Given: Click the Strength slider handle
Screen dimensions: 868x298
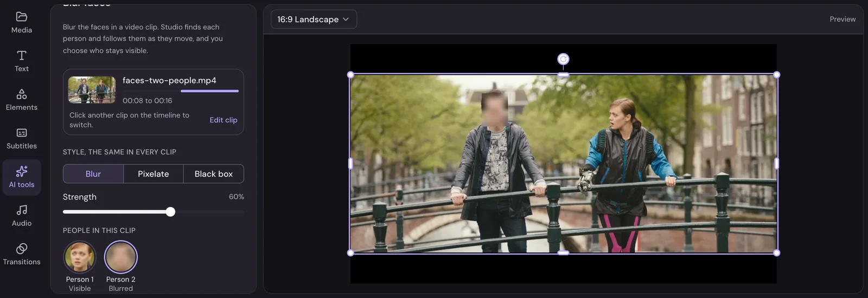Looking at the screenshot, I should (x=170, y=212).
